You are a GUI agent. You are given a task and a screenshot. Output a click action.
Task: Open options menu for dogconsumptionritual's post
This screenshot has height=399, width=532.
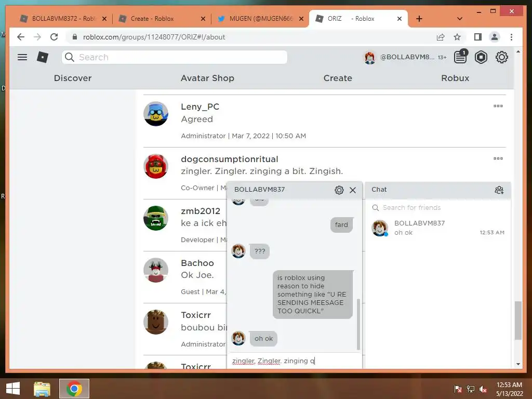coord(498,158)
